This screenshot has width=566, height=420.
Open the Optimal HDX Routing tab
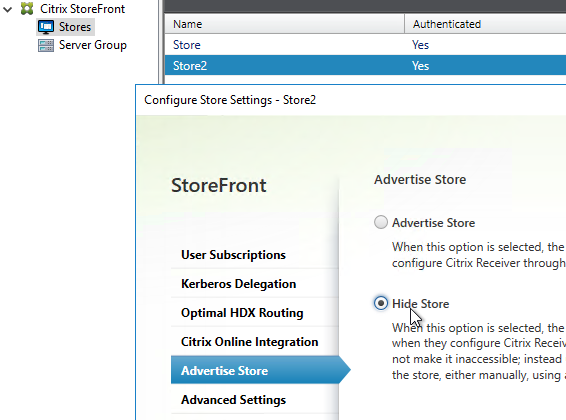pos(254,312)
